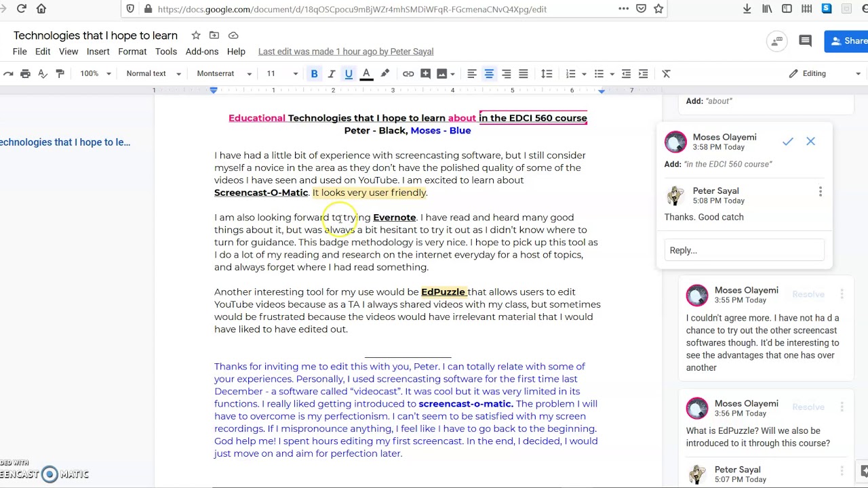This screenshot has height=488, width=868.
Task: Open the Tools menu
Action: click(165, 52)
